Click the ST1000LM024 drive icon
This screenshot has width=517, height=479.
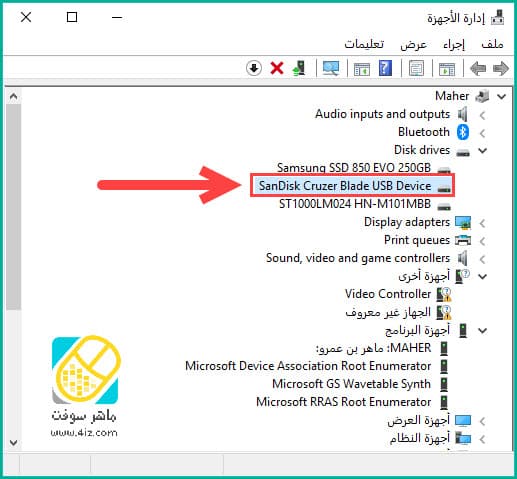[x=444, y=206]
